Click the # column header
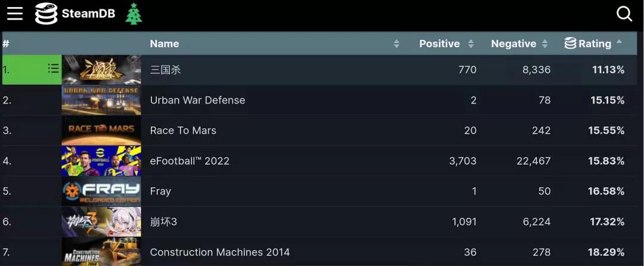The width and height of the screenshot is (644, 266). (6, 44)
